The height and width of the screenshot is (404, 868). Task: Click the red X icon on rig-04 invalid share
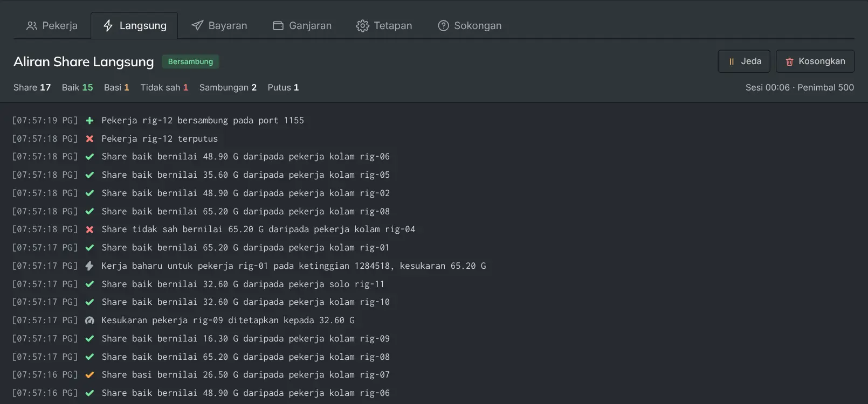89,229
